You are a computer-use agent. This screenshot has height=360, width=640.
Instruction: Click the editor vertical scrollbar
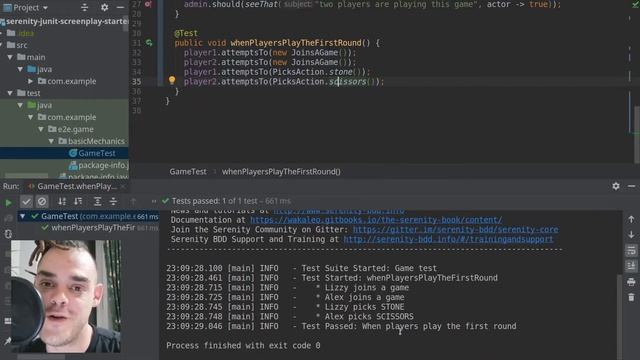pyautogui.click(x=637, y=135)
